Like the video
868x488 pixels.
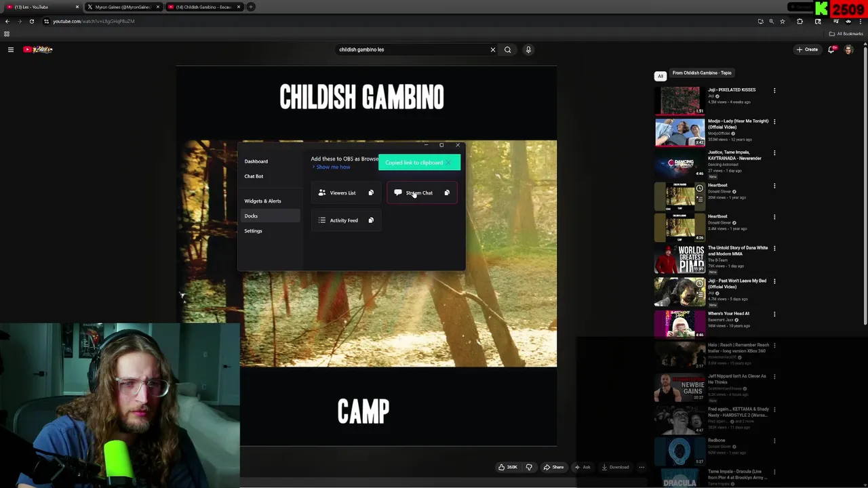click(507, 467)
